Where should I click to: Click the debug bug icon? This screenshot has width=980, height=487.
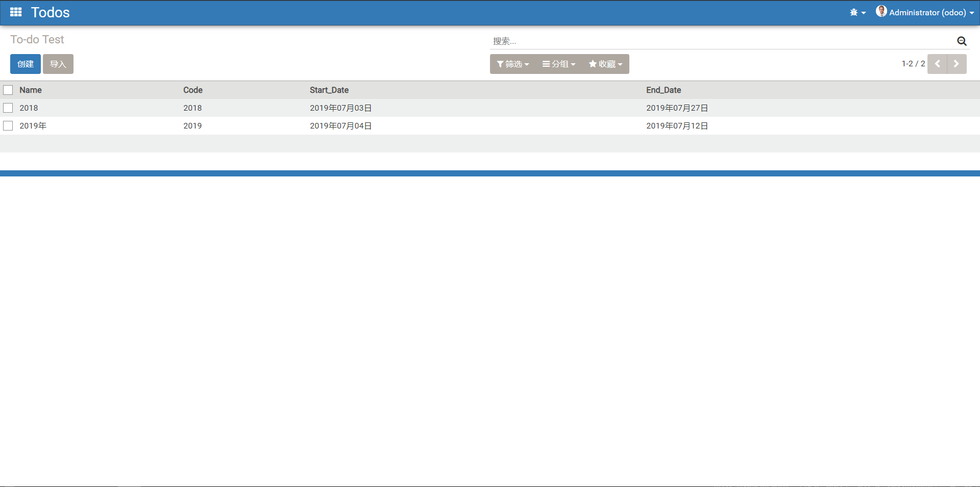click(x=854, y=13)
